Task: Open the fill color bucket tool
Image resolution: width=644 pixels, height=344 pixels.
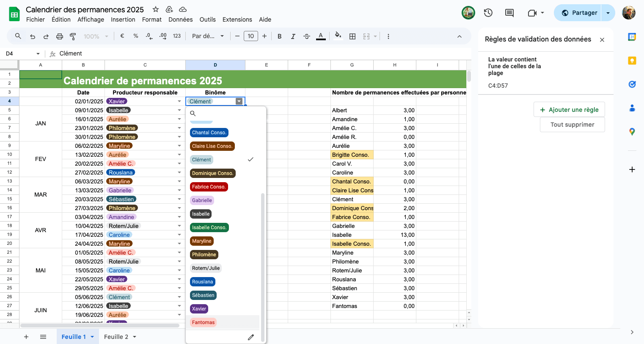Action: [338, 36]
